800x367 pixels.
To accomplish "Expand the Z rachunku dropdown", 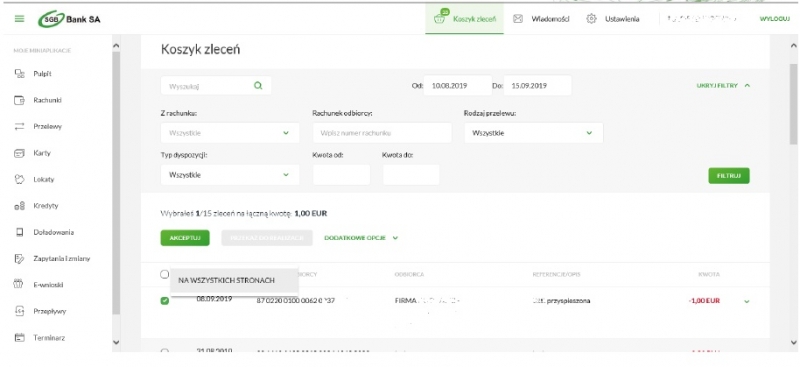I will 230,133.
